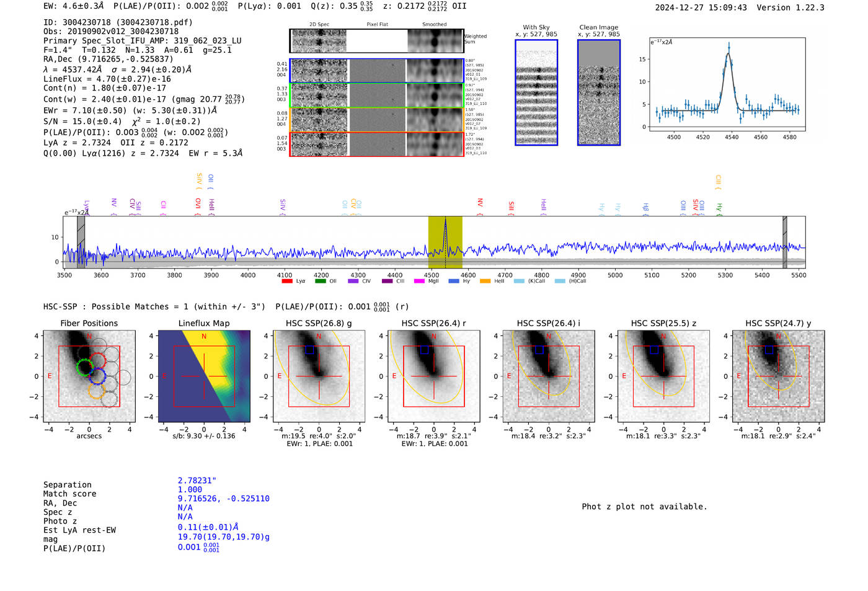The height and width of the screenshot is (591, 868).
Task: Click the m:18.4 re:3.2" caption under i image
Action: 549,436
